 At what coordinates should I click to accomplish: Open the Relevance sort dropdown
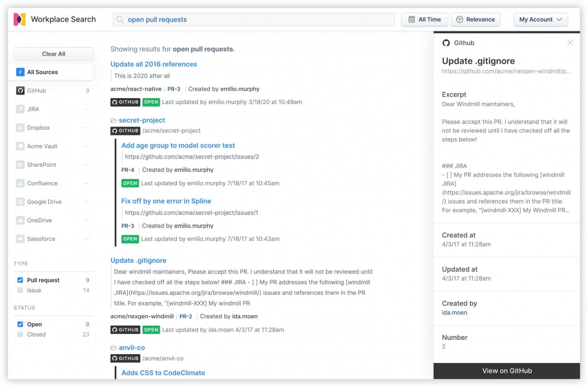tap(475, 20)
